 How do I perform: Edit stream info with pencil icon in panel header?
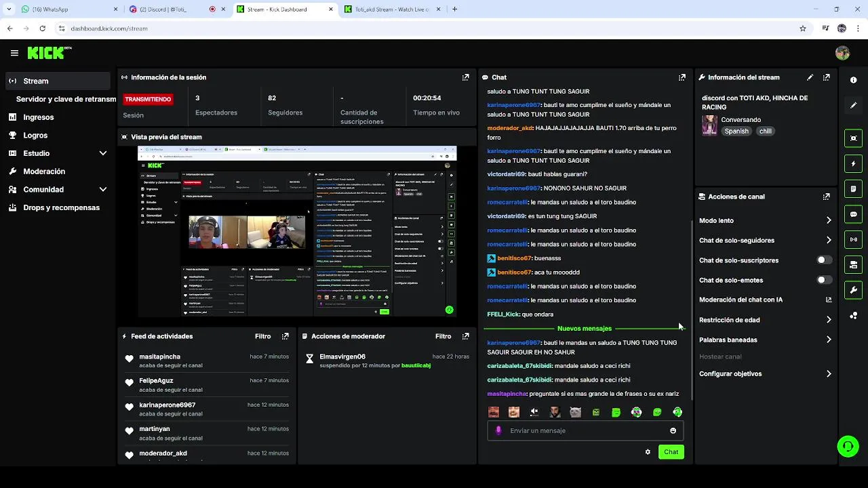coord(810,77)
